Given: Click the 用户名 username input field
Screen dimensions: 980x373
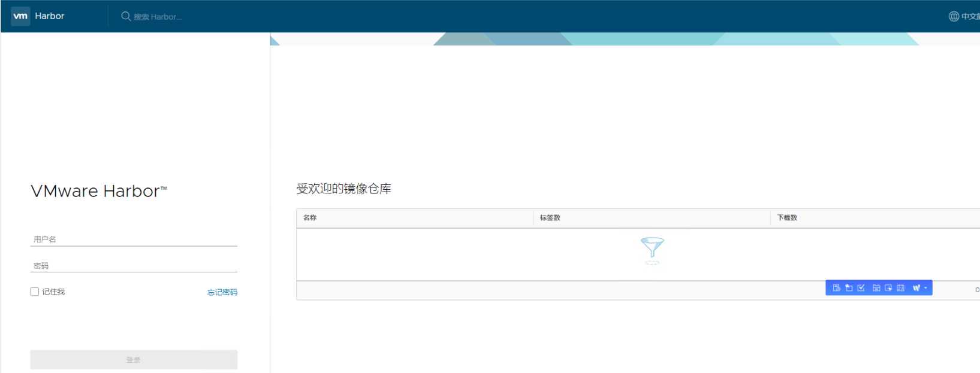Looking at the screenshot, I should pyautogui.click(x=134, y=239).
